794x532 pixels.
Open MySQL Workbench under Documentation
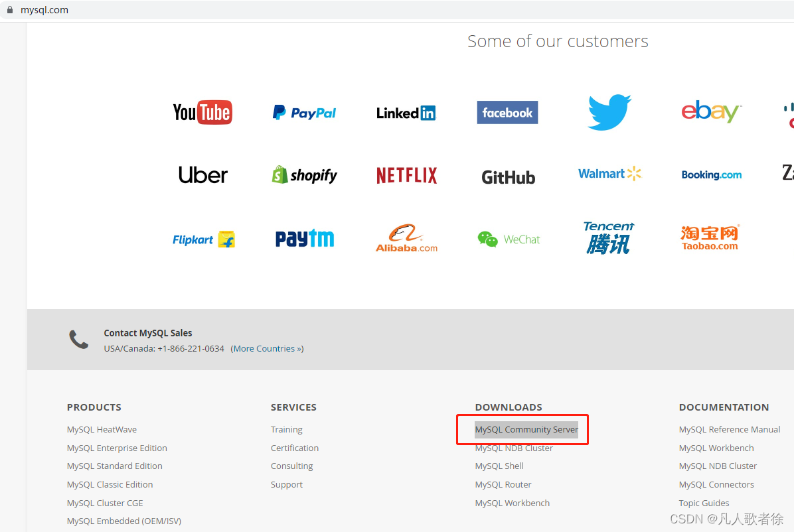[x=716, y=448]
